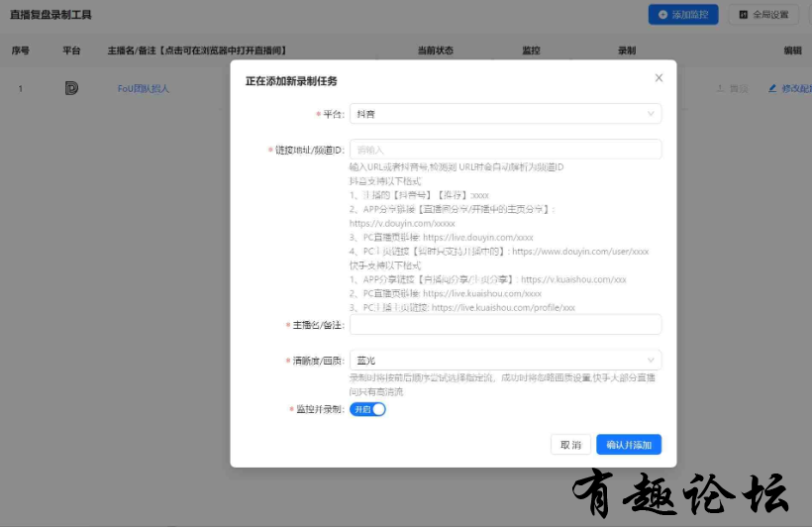
Task: Open the FoU团队招人 streamer link
Action: coord(144,88)
